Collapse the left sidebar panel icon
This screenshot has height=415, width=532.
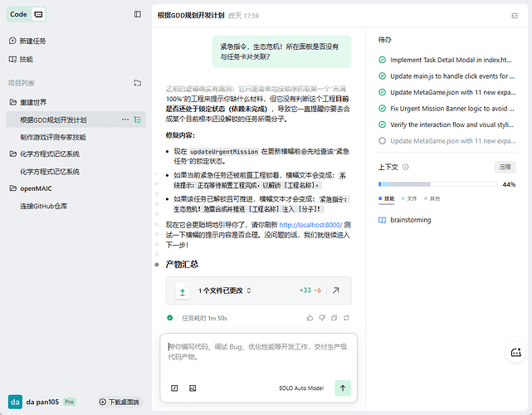[x=138, y=14]
